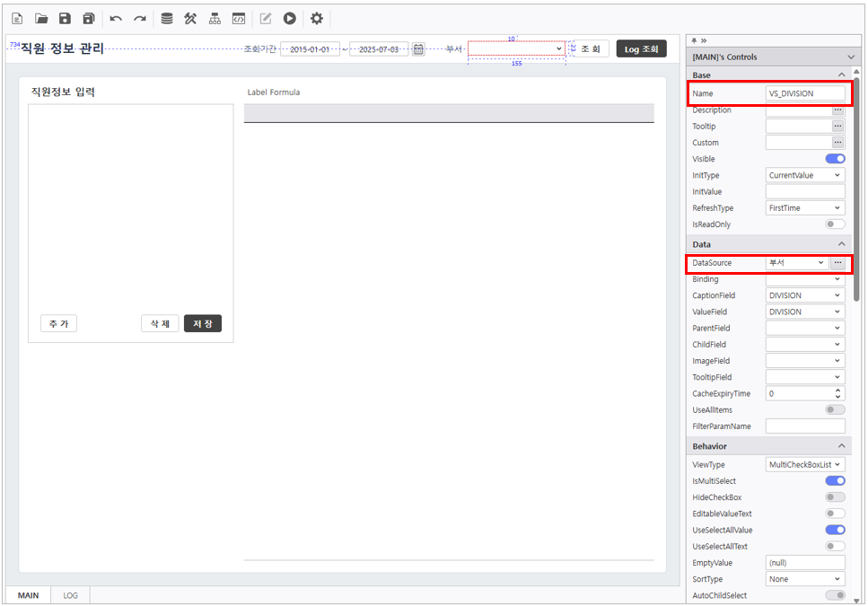
Task: Click the new document icon in toolbar
Action: tap(17, 18)
